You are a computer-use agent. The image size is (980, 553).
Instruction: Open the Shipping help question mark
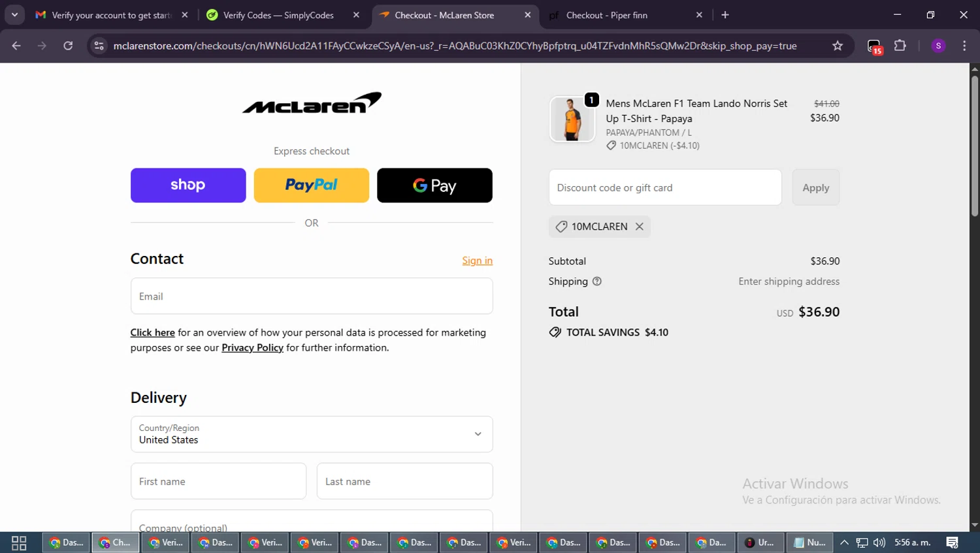(597, 281)
